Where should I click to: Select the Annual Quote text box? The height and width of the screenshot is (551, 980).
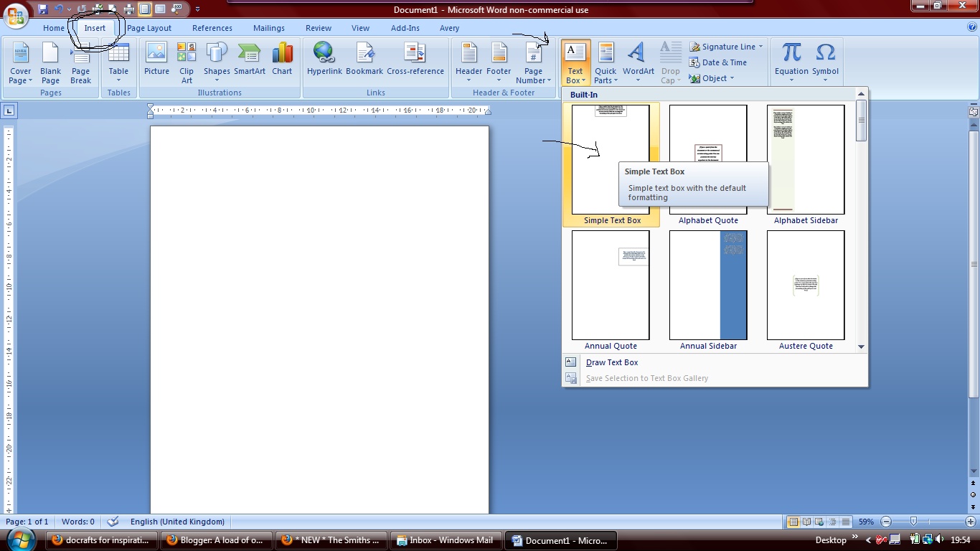point(611,290)
